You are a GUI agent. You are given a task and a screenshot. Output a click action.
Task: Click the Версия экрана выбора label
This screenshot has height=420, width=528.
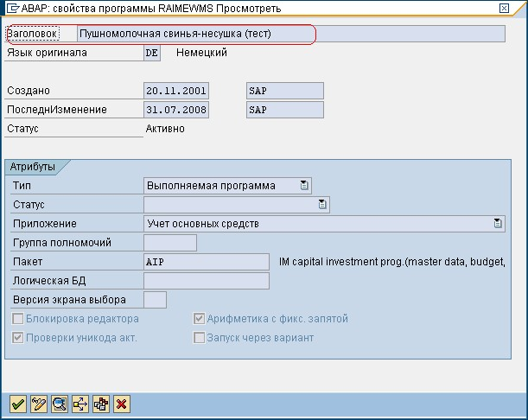pos(69,300)
